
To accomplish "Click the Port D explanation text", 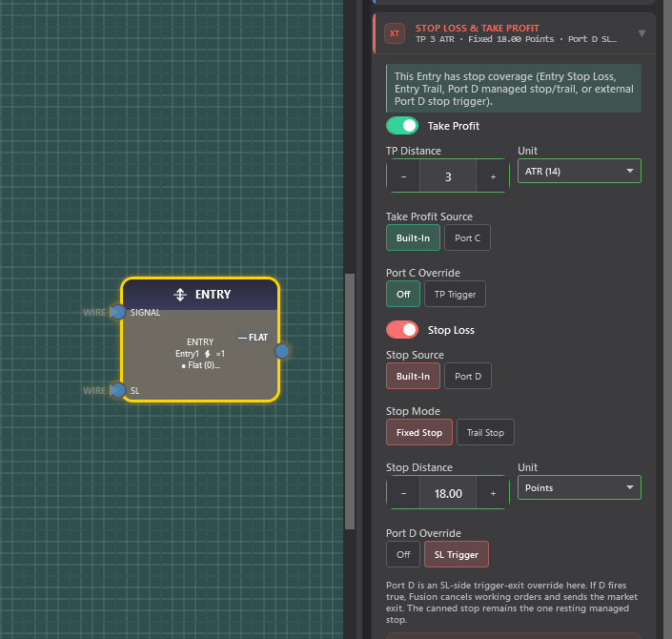I will pos(511,602).
